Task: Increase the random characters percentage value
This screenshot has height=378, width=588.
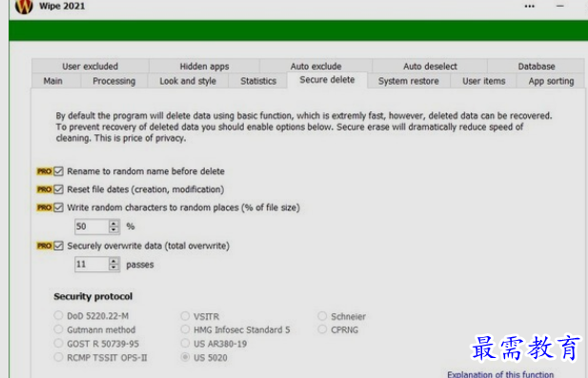Action: pos(113,224)
